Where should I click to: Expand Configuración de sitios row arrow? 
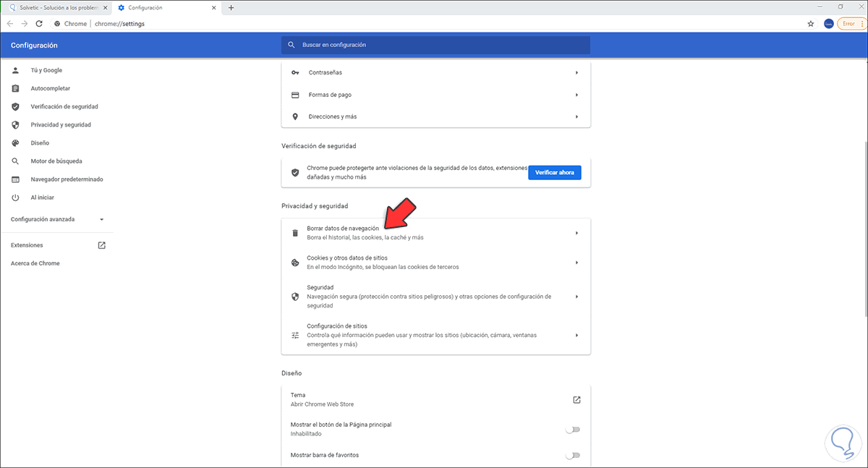pyautogui.click(x=576, y=335)
